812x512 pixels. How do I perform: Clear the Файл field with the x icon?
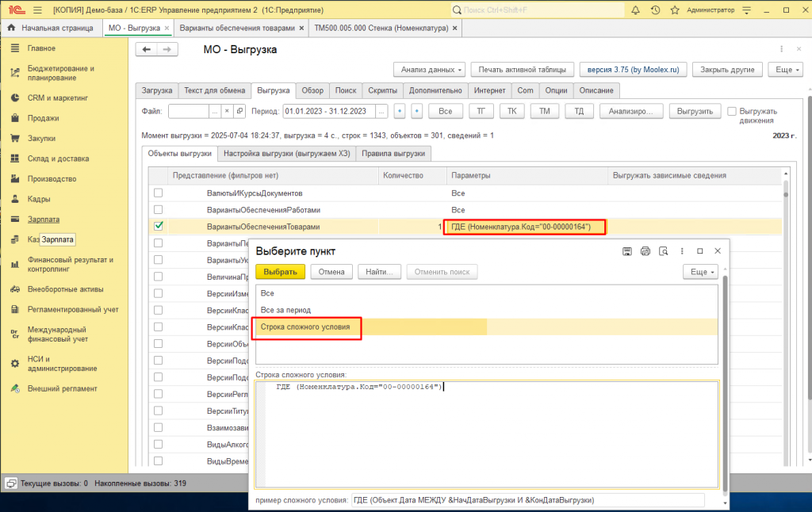(227, 111)
